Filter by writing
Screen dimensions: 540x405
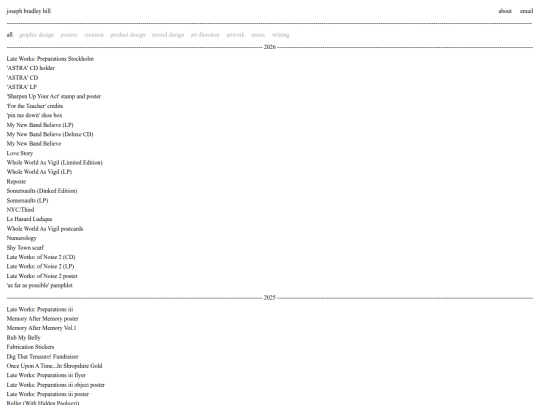click(280, 35)
